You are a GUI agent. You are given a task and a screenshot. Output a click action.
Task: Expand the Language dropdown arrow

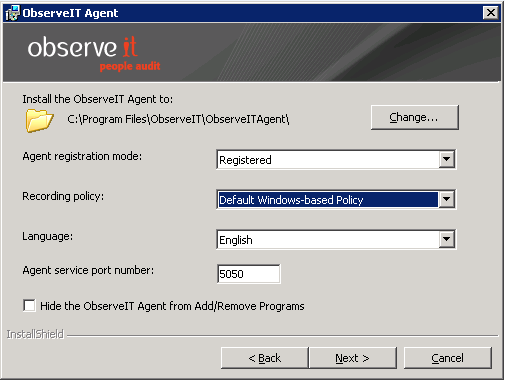447,239
